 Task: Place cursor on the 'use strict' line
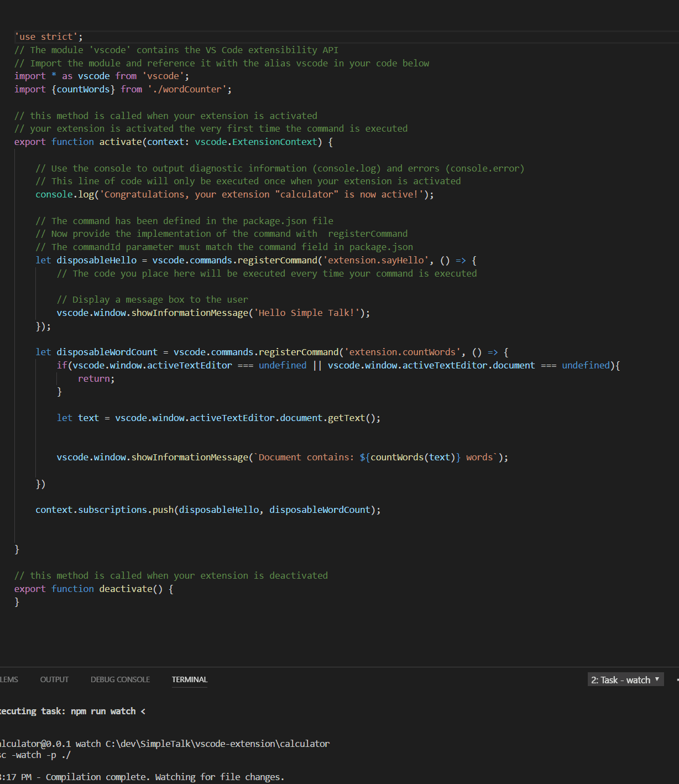[49, 37]
